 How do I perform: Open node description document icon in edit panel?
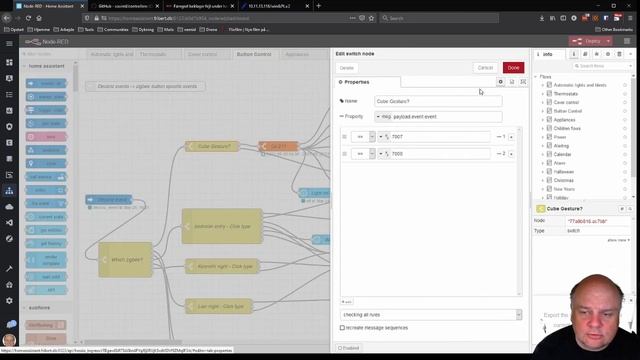pyautogui.click(x=512, y=82)
